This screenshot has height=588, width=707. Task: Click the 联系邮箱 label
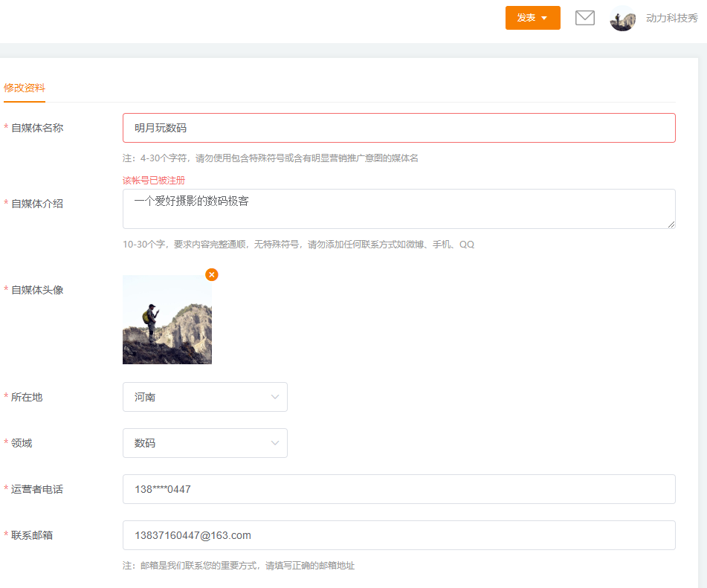pos(32,535)
